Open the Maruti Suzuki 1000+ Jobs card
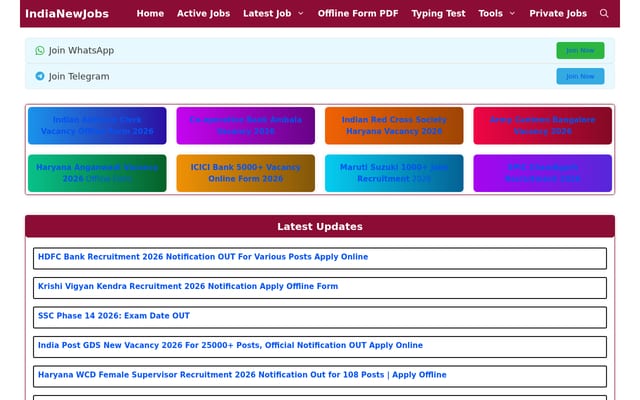640x400 pixels. click(394, 173)
